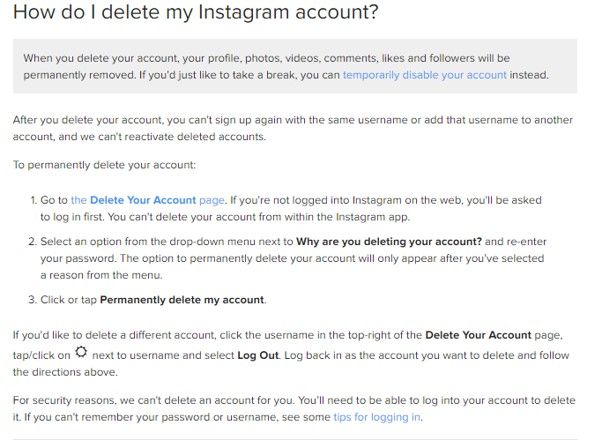
Task: Select bold 'Permanently delete my account' text
Action: pyautogui.click(x=182, y=299)
